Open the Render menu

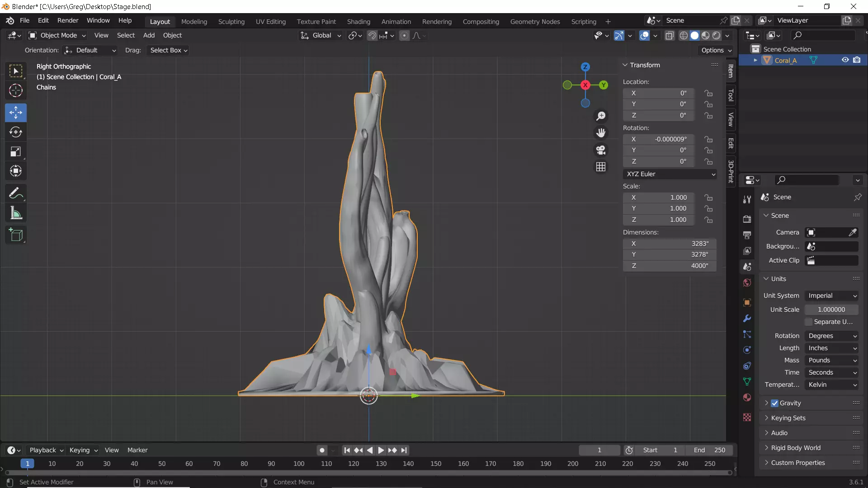pos(68,21)
